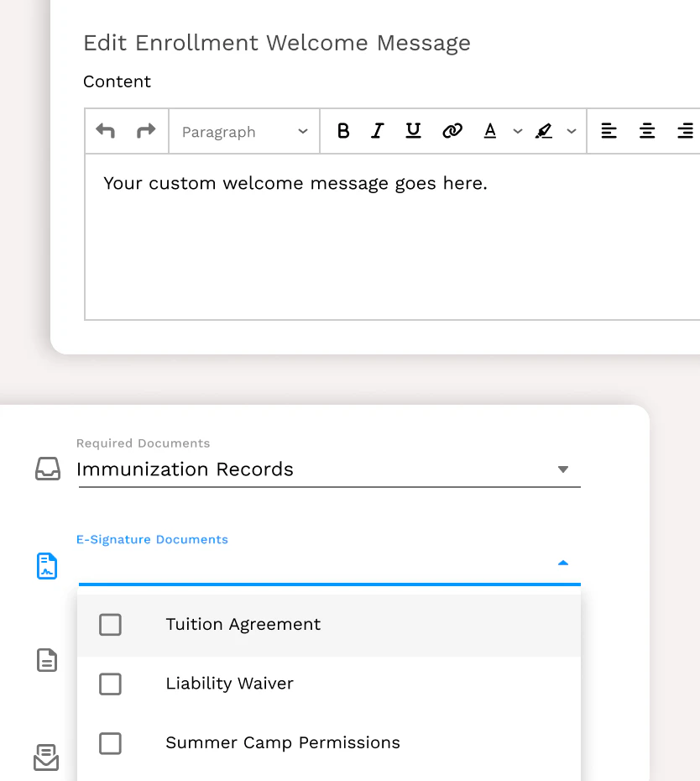Click the Redo icon in the editor toolbar
The height and width of the screenshot is (781, 700).
[145, 131]
